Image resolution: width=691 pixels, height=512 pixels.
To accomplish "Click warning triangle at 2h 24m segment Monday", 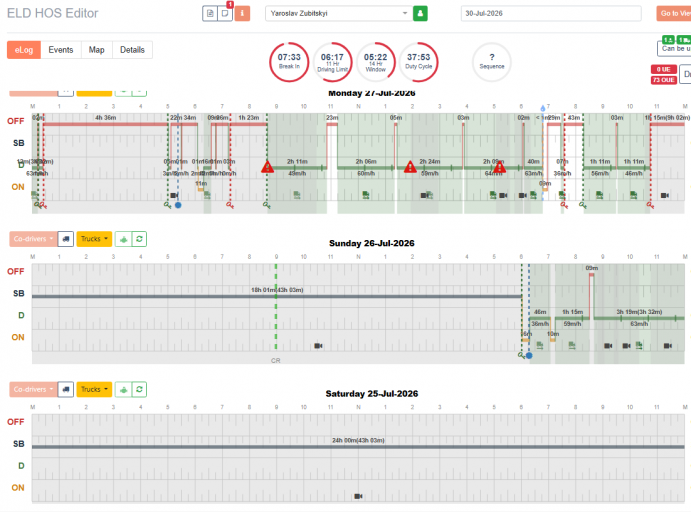I will point(410,167).
